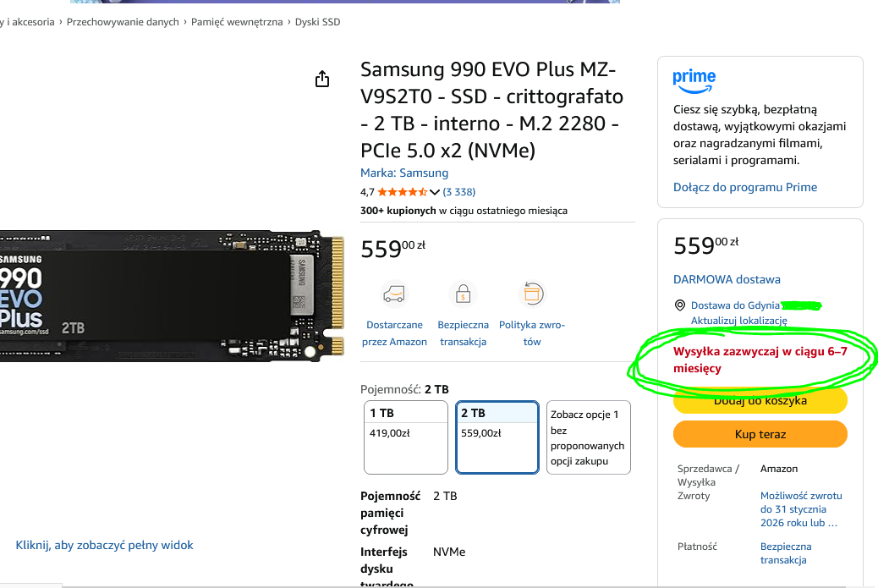The image size is (878, 588).
Task: Click the Prime logo
Action: [694, 80]
